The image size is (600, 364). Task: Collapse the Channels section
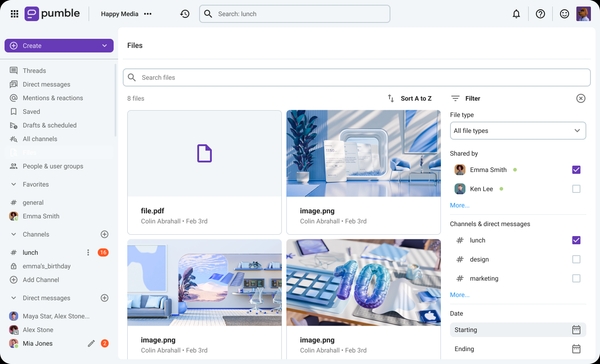[13, 234]
